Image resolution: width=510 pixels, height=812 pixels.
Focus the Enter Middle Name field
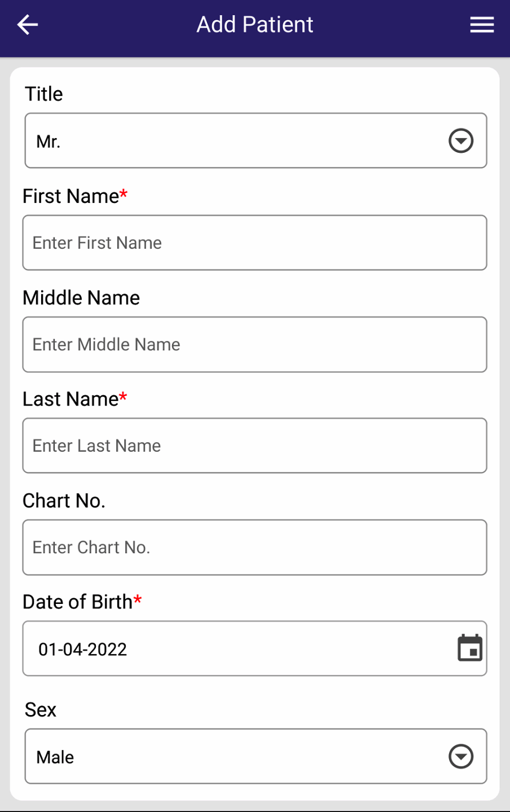pyautogui.click(x=254, y=345)
